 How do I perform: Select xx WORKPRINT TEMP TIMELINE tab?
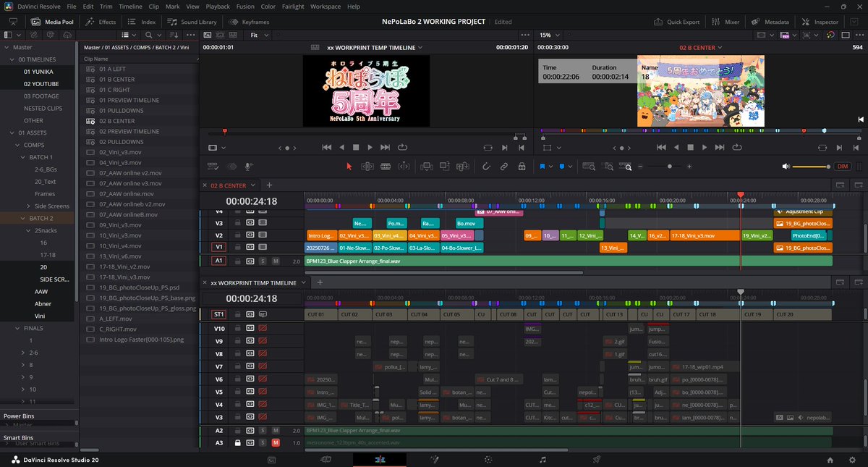tap(252, 282)
